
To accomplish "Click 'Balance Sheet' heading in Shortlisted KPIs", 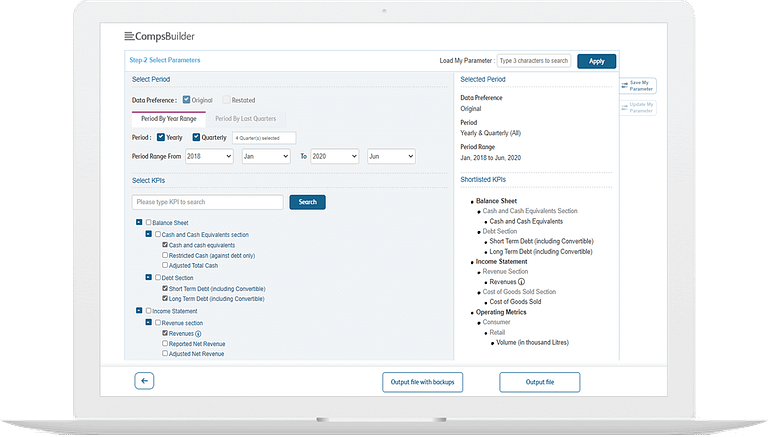I will (x=496, y=201).
